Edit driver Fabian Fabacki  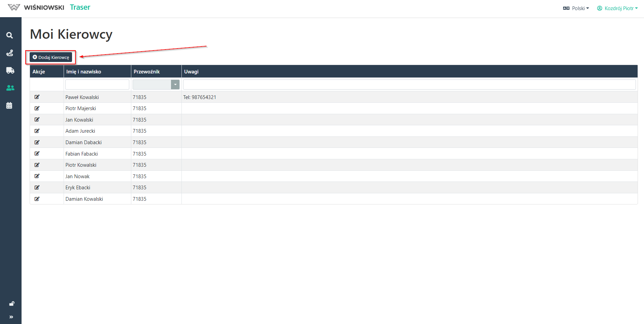click(37, 154)
